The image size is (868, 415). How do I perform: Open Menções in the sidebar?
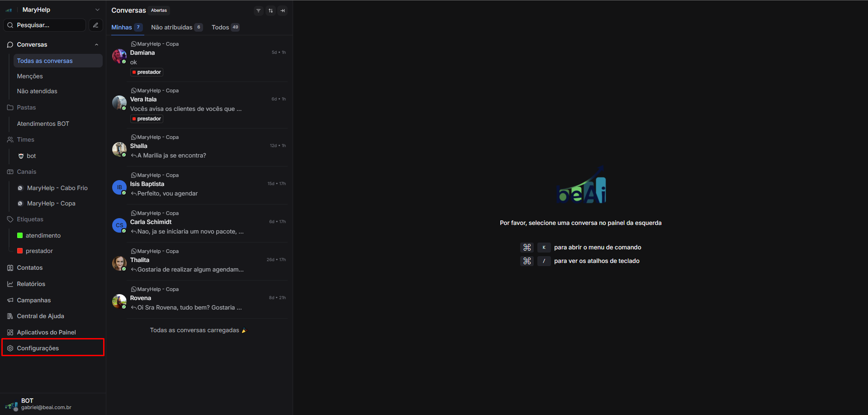[30, 76]
